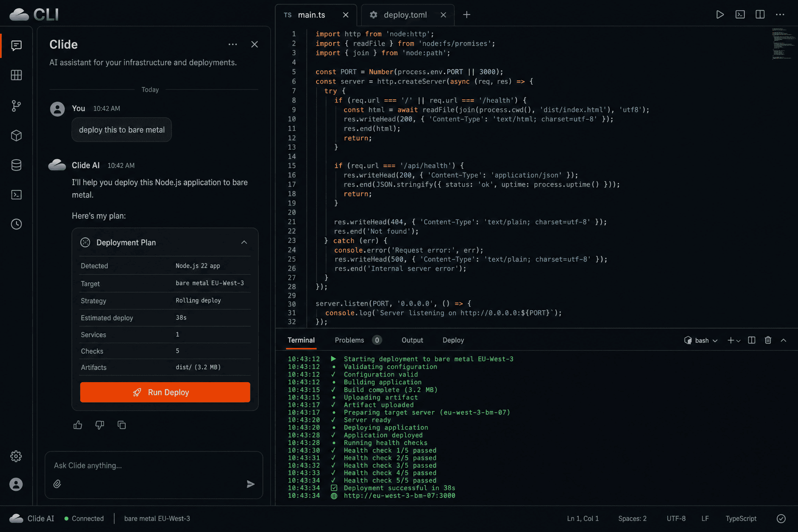Viewport: 798px width, 532px height.
Task: Close the main.ts tab
Action: pos(346,15)
